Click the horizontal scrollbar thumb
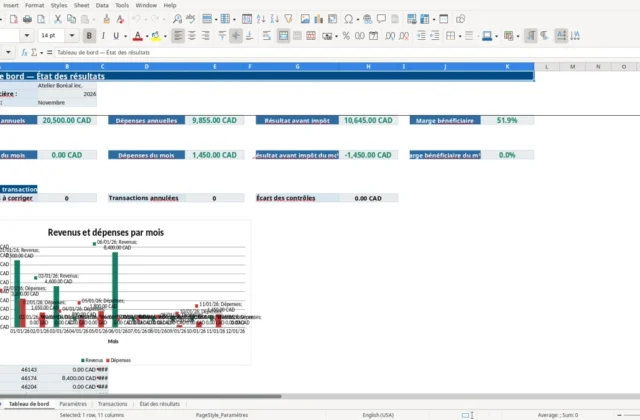The image size is (640, 420). coord(140,396)
